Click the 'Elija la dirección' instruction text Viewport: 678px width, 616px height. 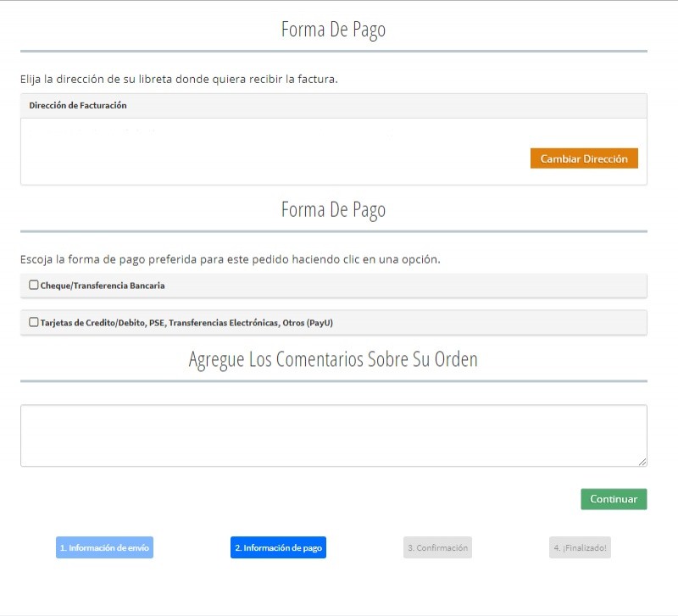coord(179,80)
